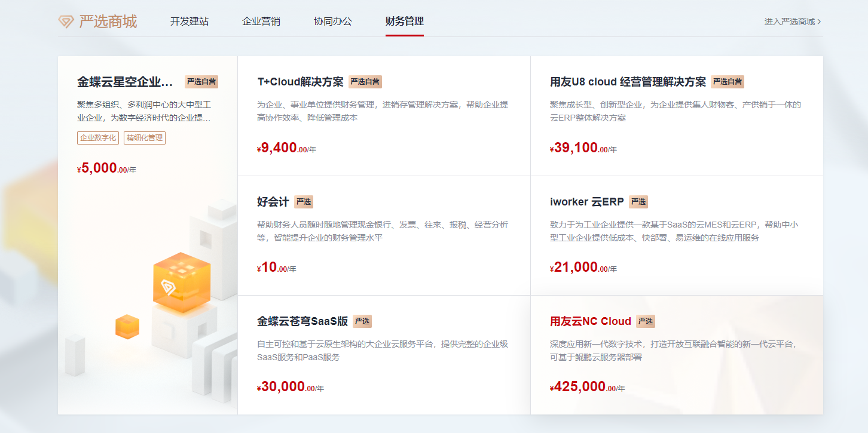Open the iworker 云ERP product
The width and height of the screenshot is (868, 433).
[x=587, y=202]
